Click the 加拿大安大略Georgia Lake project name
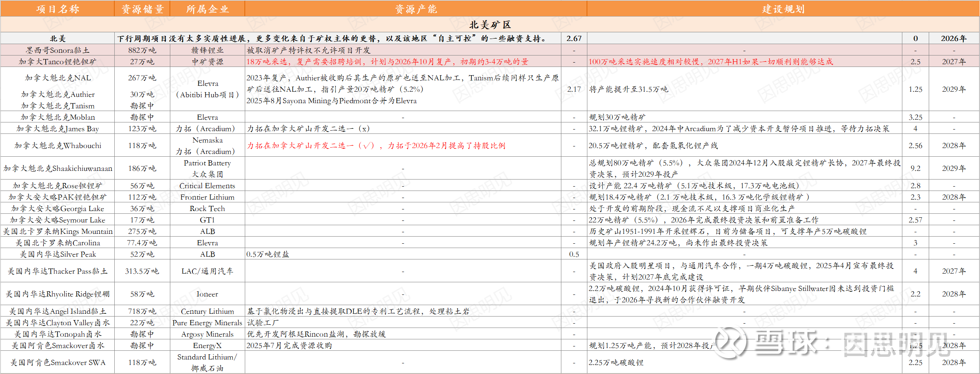980x374 pixels. click(x=58, y=208)
